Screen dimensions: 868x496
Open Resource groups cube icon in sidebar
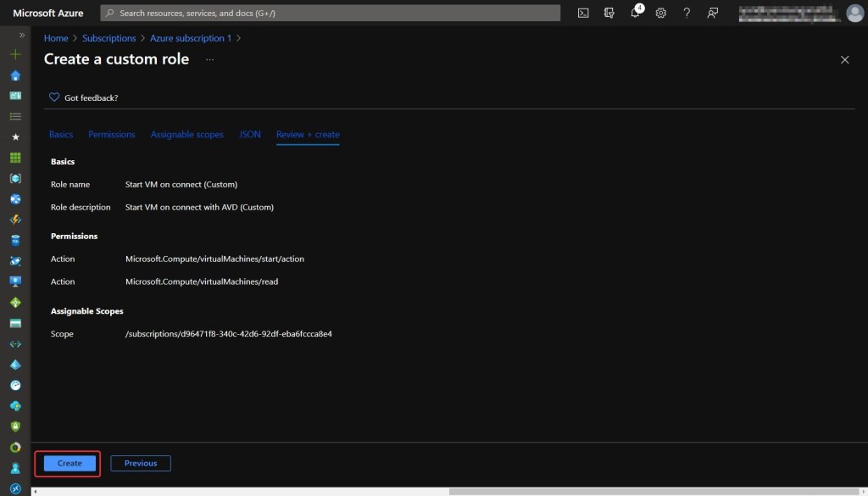[15, 178]
